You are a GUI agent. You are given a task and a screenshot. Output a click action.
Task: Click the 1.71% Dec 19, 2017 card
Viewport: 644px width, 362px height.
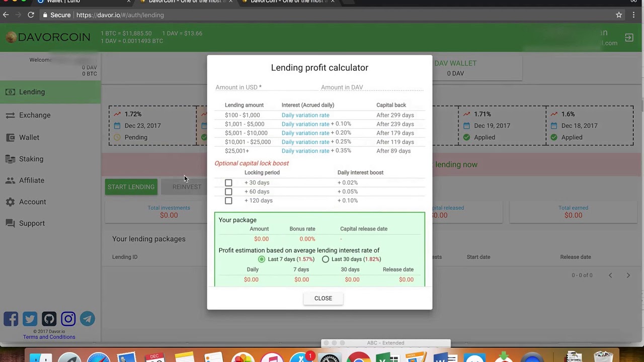502,126
